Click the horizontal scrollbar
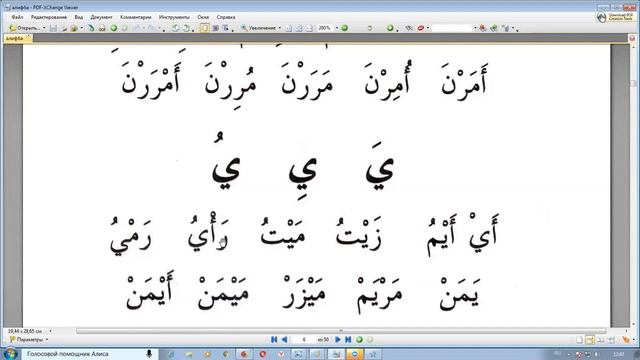The width and height of the screenshot is (640, 360). coord(341,331)
